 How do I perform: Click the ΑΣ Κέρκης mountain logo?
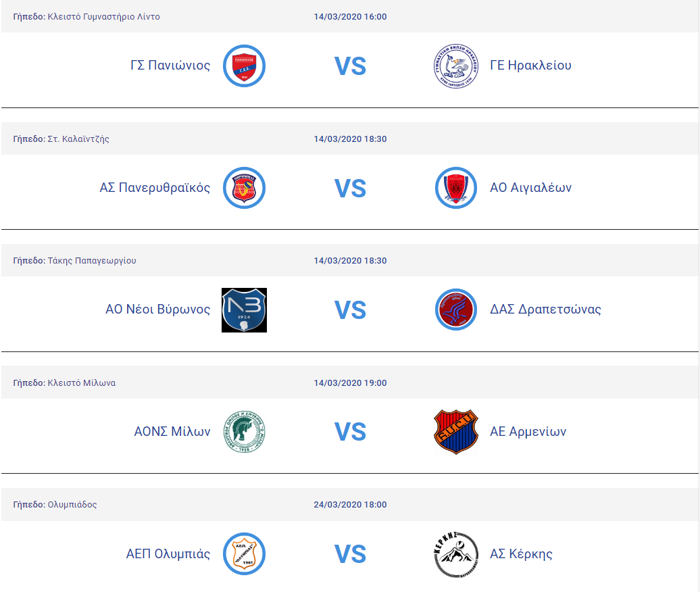coord(456,554)
